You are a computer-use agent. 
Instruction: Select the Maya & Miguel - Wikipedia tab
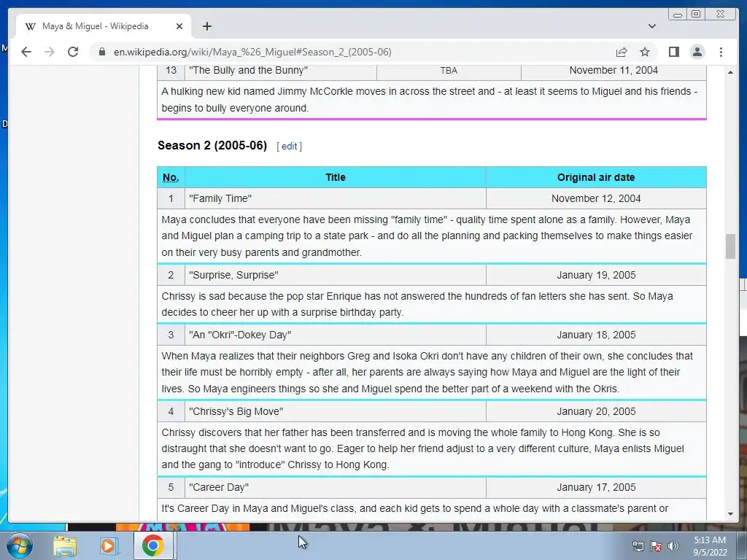pyautogui.click(x=104, y=26)
